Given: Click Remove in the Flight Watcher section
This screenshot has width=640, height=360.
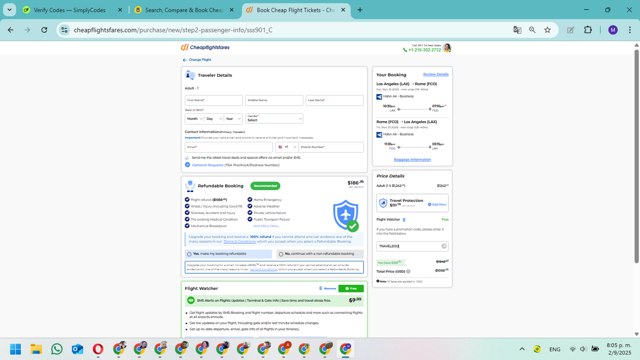Looking at the screenshot, I should point(329,289).
